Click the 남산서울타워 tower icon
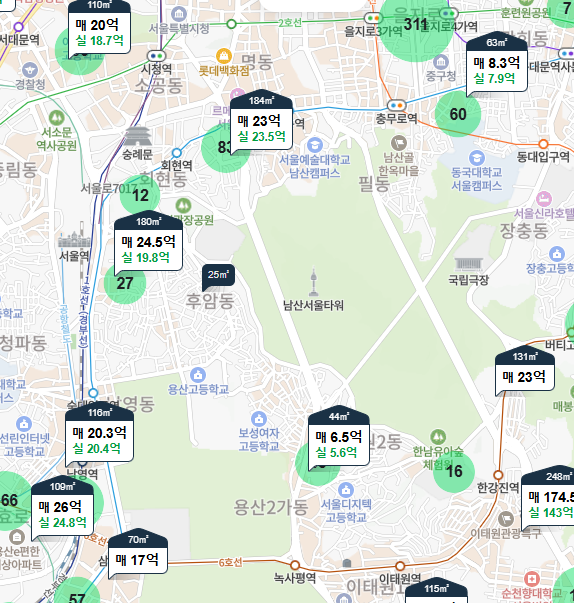 [x=314, y=282]
